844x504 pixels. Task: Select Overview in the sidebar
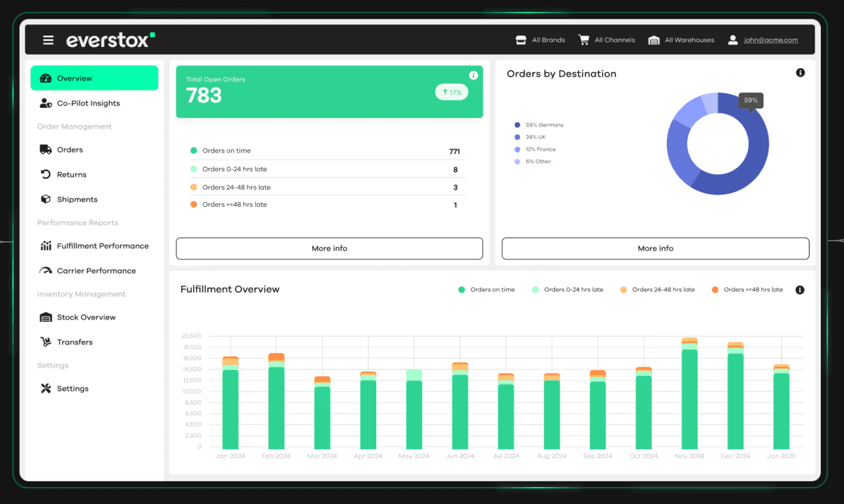coord(94,78)
